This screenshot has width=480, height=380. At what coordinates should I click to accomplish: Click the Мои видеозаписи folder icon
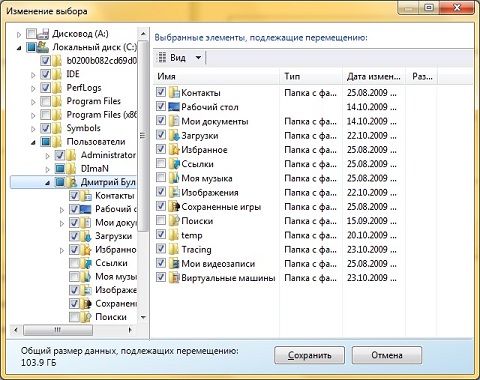(174, 264)
